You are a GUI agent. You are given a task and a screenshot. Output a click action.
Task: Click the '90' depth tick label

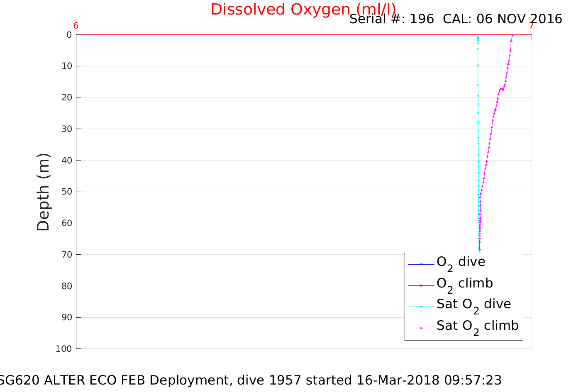pos(67,318)
